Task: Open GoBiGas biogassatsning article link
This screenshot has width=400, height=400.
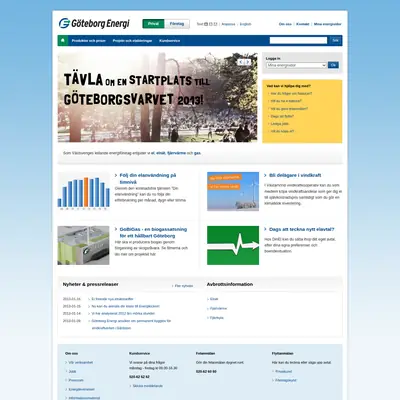Action: pos(153,232)
